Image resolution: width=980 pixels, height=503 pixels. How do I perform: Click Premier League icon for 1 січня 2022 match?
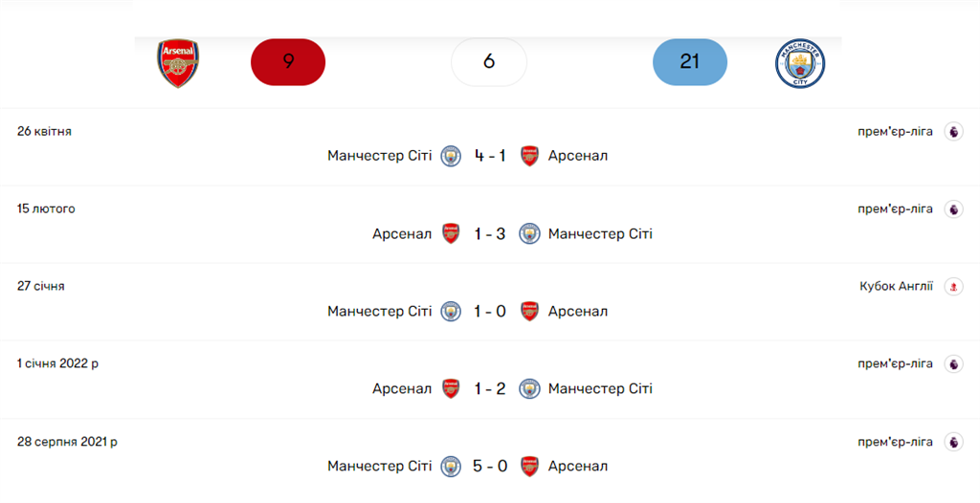pos(953,364)
